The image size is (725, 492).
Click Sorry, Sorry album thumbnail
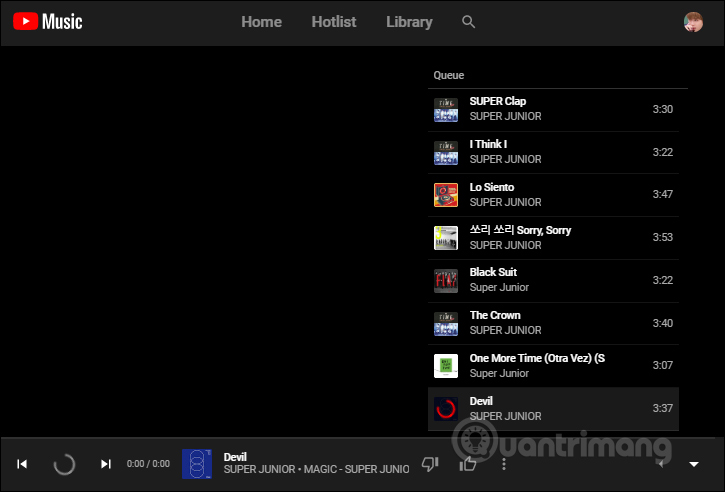tap(446, 238)
